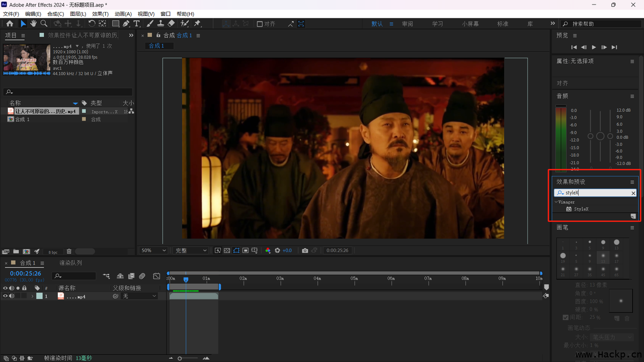Collapse the Vimager effects category
Screen dimensions: 644x362
[x=556, y=202]
